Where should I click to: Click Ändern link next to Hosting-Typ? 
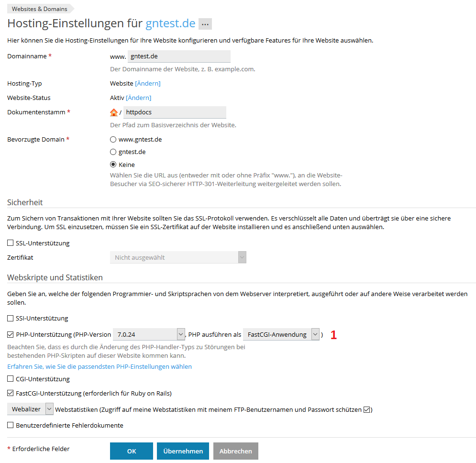click(x=148, y=83)
